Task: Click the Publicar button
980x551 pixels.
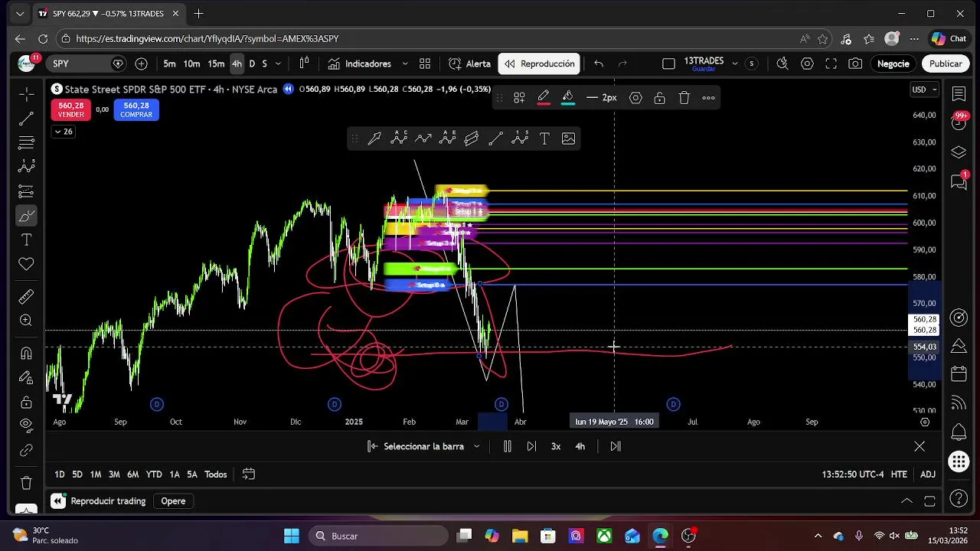Action: 946,64
